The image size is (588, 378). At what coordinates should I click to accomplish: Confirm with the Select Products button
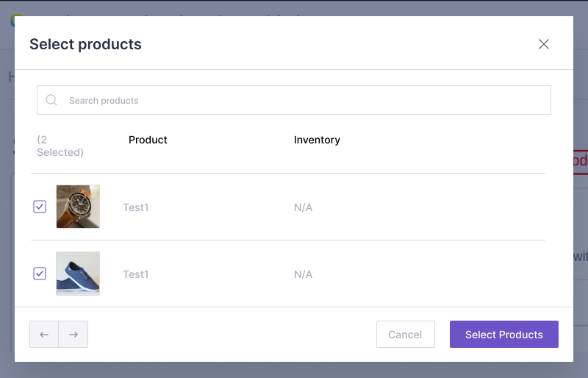point(504,335)
